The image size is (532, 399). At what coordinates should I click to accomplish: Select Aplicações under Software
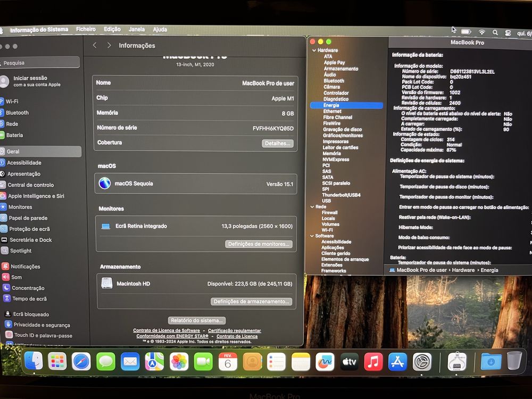pos(332,248)
